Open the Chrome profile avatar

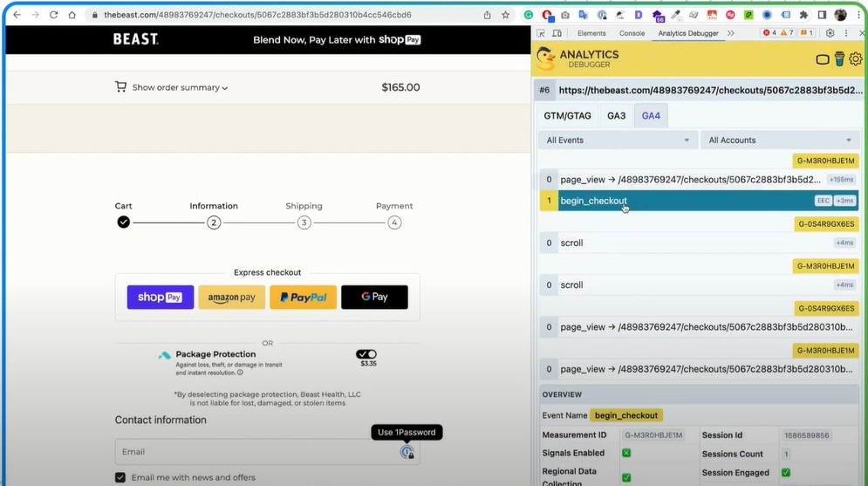pos(840,15)
